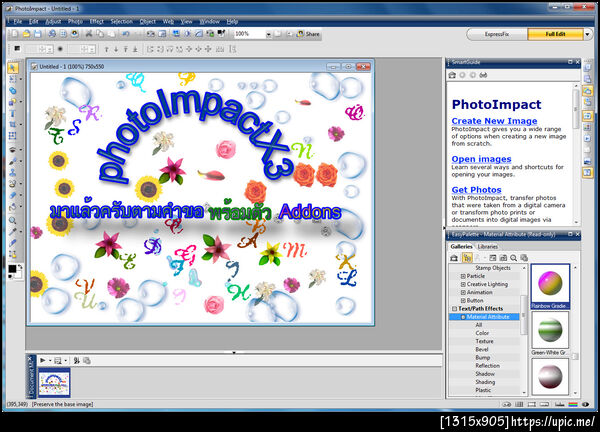This screenshot has height=432, width=600.
Task: Select the Red Eye removal tool
Action: tap(13, 150)
